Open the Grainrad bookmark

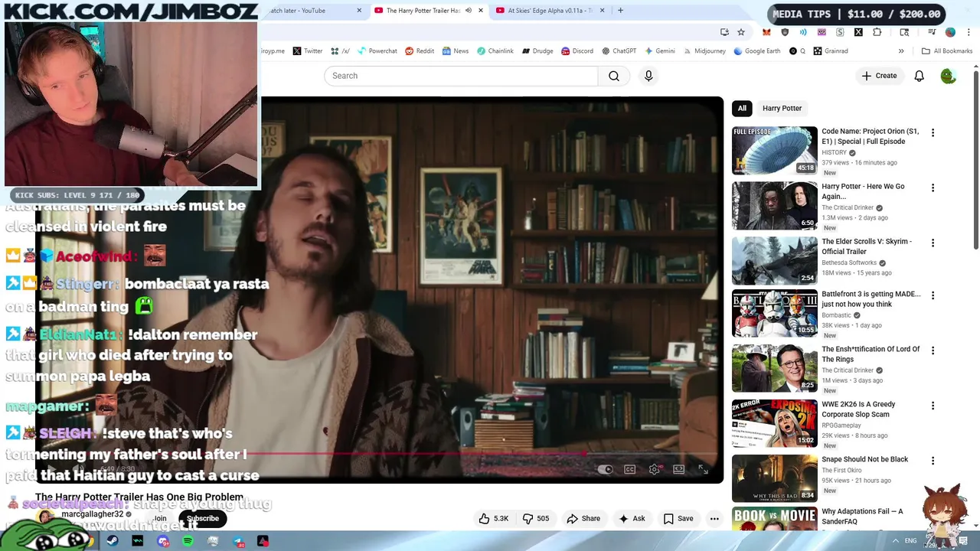click(831, 51)
